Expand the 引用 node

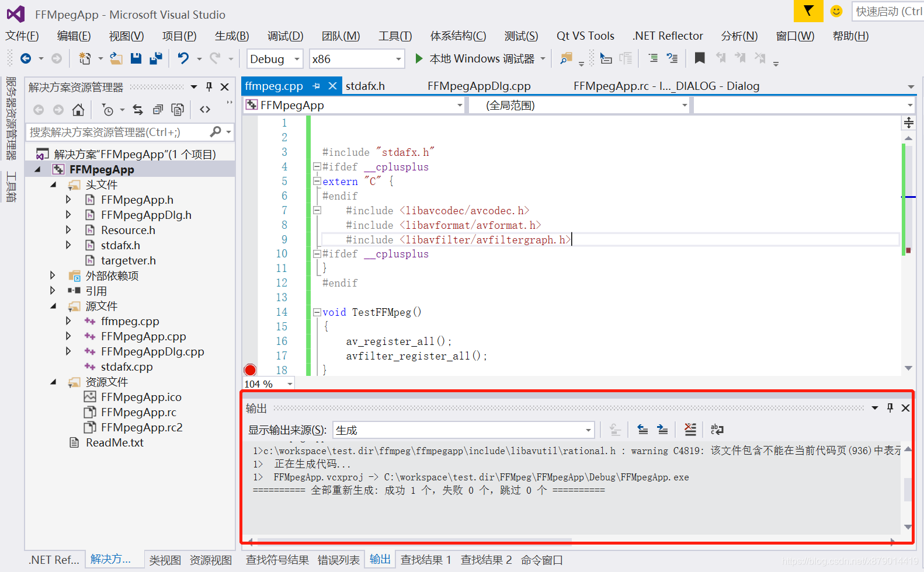[x=53, y=291]
